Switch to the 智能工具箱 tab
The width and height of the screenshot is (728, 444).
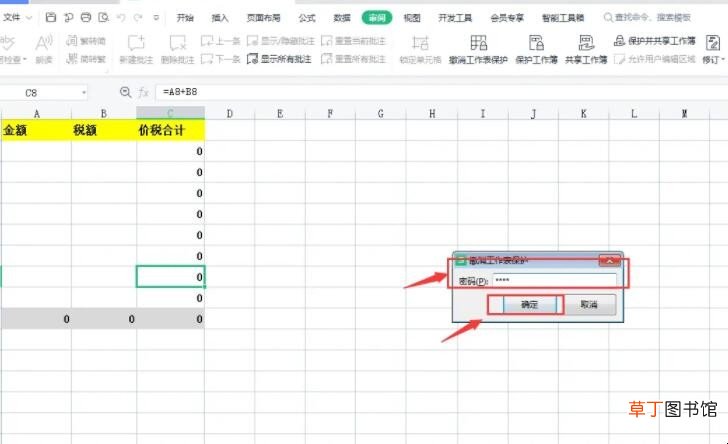point(563,18)
